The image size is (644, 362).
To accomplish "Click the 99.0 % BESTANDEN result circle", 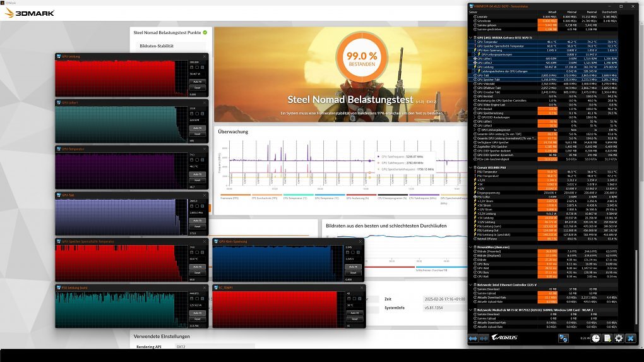I will pyautogui.click(x=362, y=58).
